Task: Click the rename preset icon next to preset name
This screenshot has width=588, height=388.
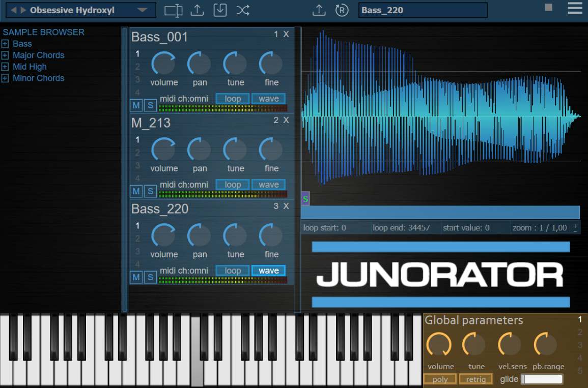Action: [174, 9]
